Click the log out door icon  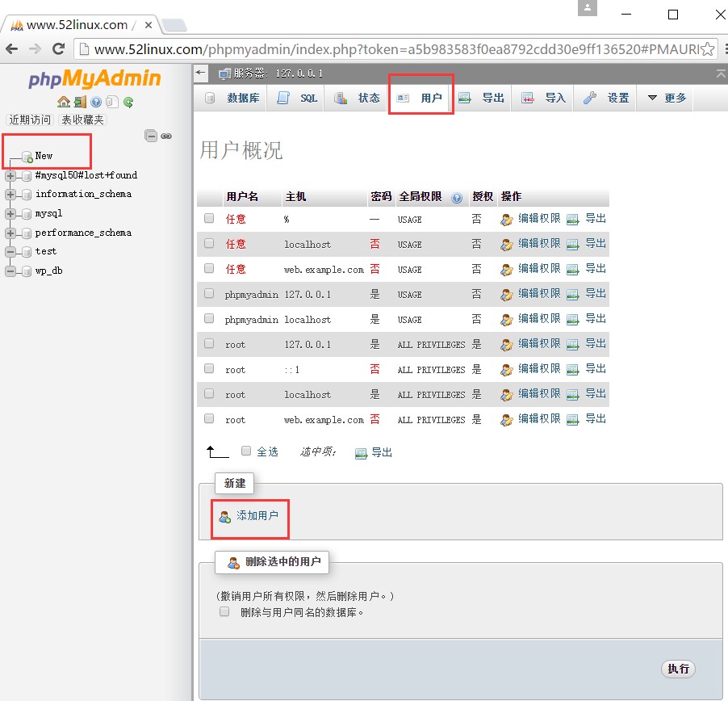(81, 102)
